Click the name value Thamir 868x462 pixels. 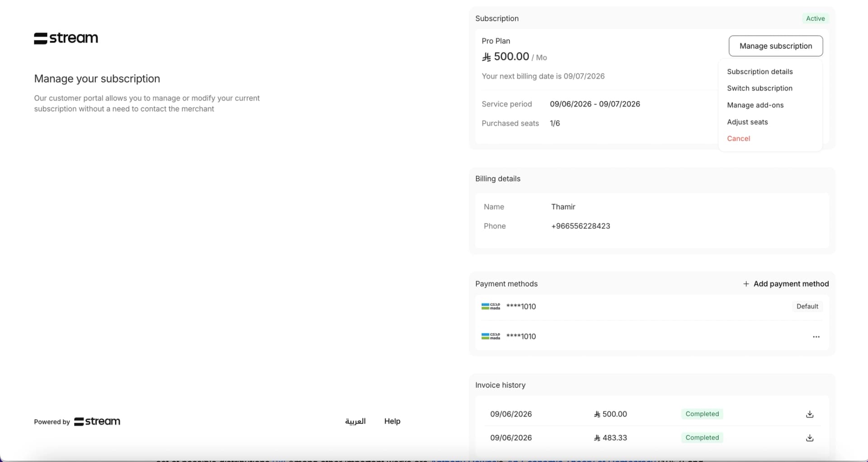pyautogui.click(x=563, y=207)
